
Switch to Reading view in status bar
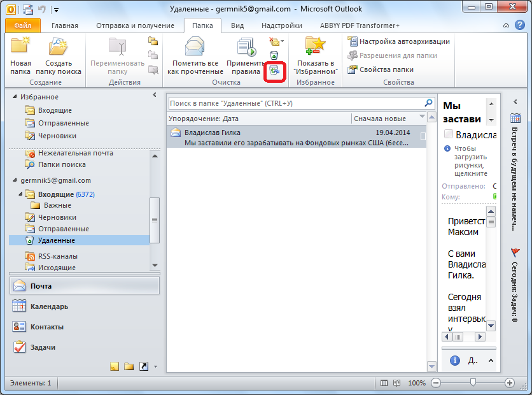pyautogui.click(x=396, y=383)
